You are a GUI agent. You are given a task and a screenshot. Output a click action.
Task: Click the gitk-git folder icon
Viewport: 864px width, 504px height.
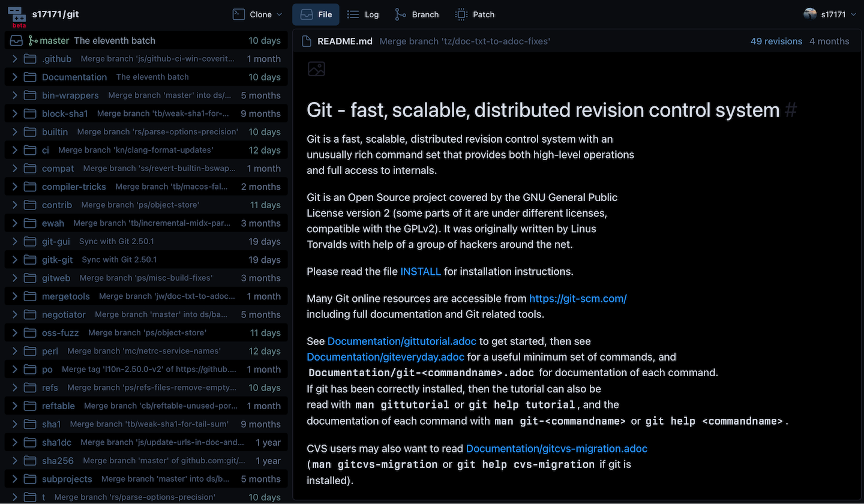30,260
